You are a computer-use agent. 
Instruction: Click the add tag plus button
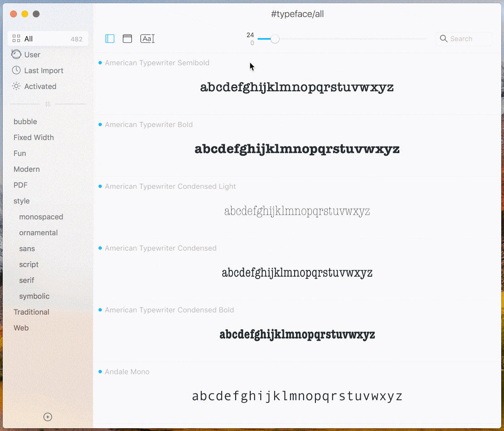(48, 417)
